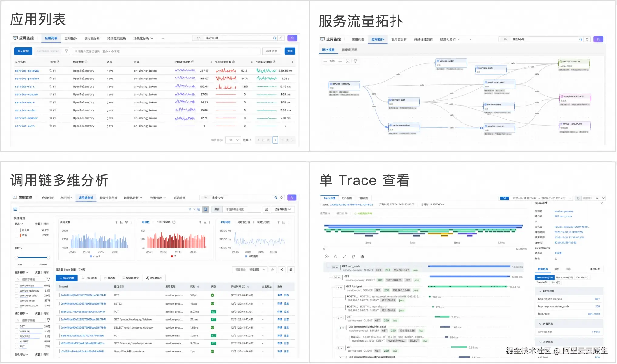Open the 已保存视图 dropdown

tap(283, 209)
